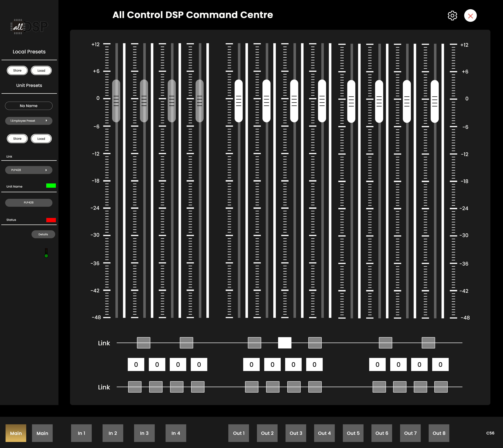Toggle the last lower Link row box
The width and height of the screenshot is (503, 448).
441,387
